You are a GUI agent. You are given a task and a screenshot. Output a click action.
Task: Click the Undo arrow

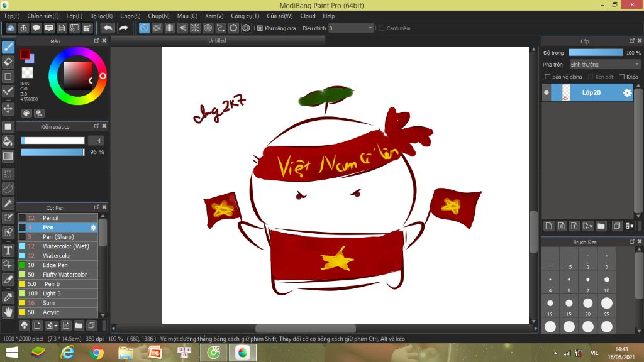click(x=108, y=28)
